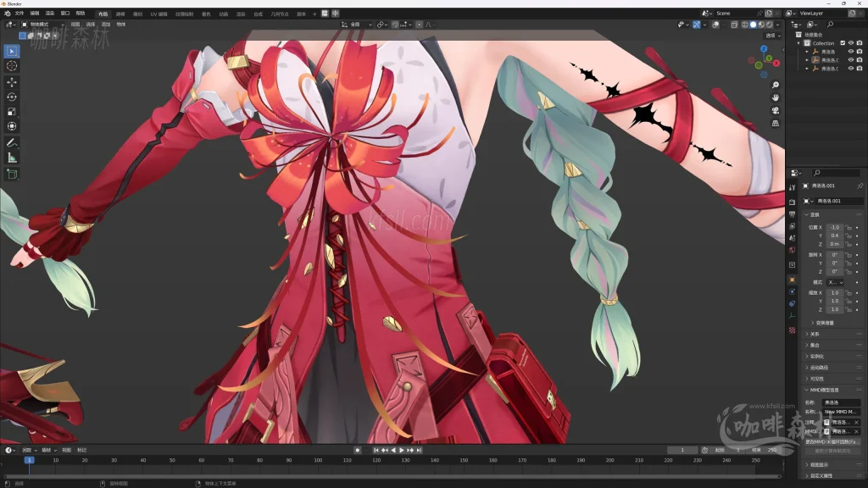The height and width of the screenshot is (488, 868).
Task: Toggle X-ray mode in viewport header
Action: pos(734,25)
